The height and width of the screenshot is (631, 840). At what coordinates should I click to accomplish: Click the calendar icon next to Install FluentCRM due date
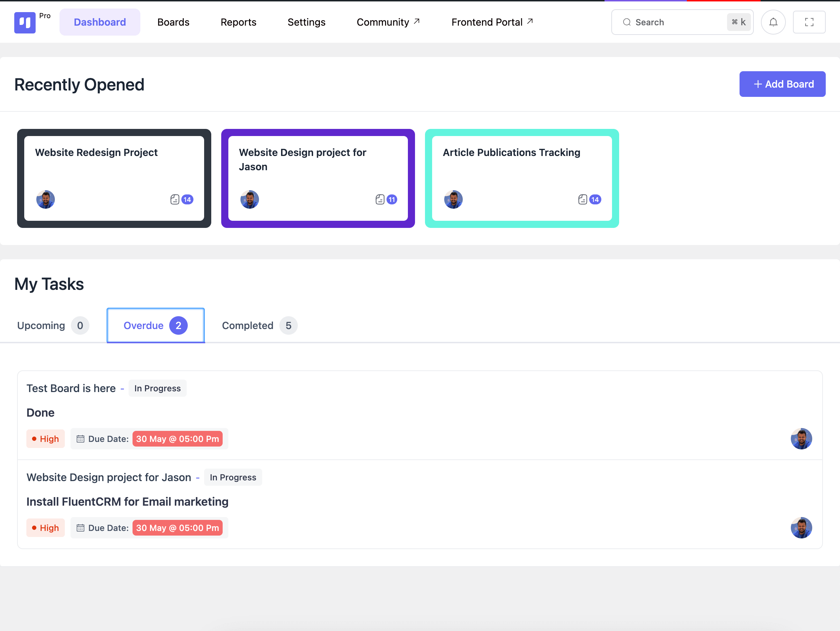coord(79,528)
